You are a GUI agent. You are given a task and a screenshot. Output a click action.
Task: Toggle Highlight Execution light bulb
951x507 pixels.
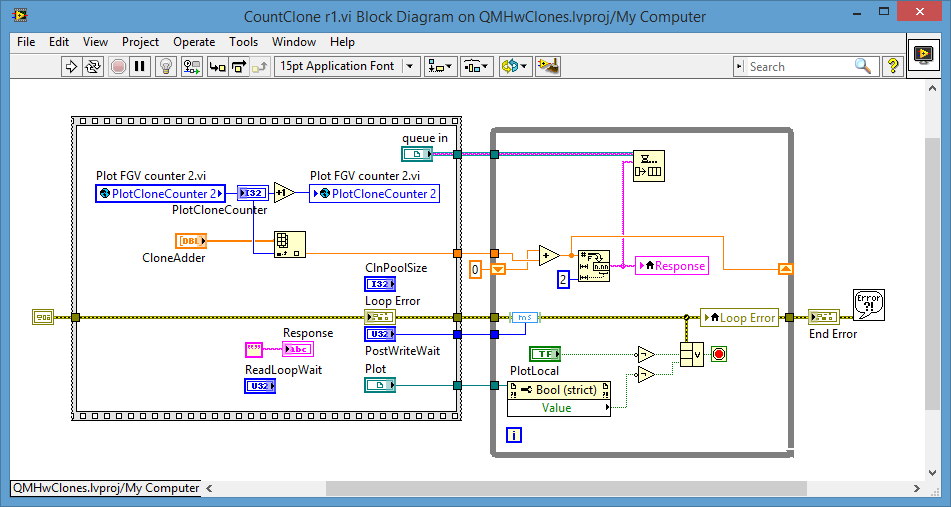coord(166,66)
